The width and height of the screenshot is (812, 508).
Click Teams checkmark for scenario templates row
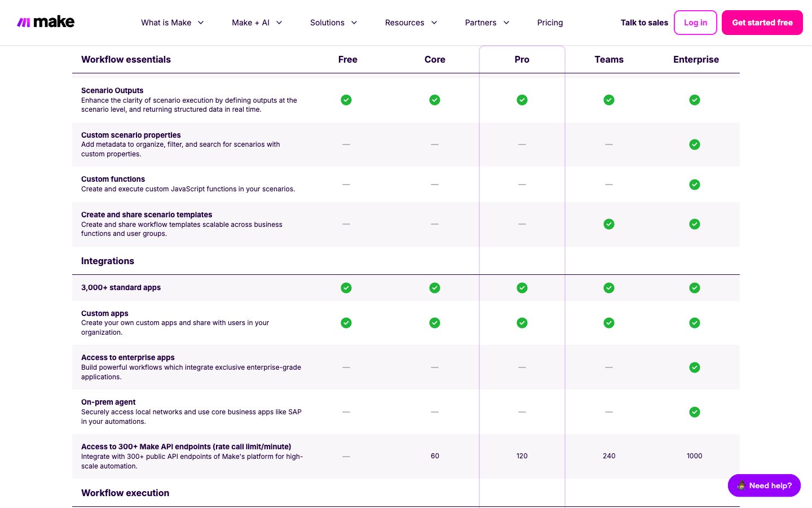pos(609,224)
